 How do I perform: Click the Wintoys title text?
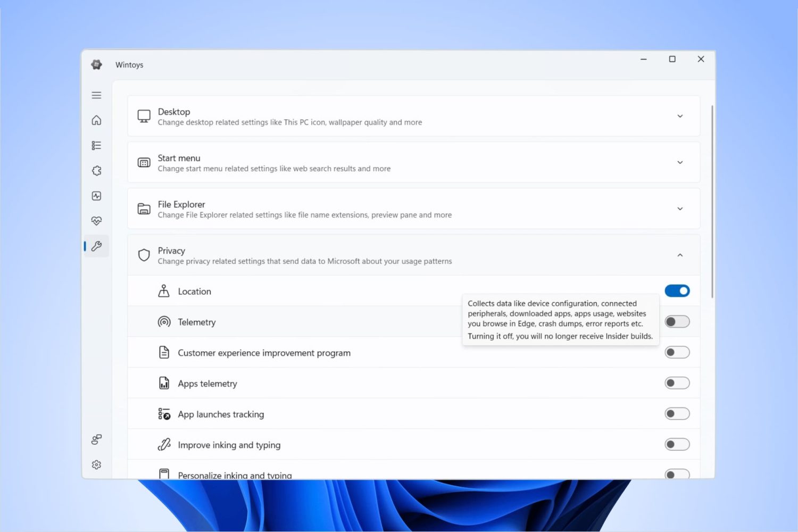(129, 65)
